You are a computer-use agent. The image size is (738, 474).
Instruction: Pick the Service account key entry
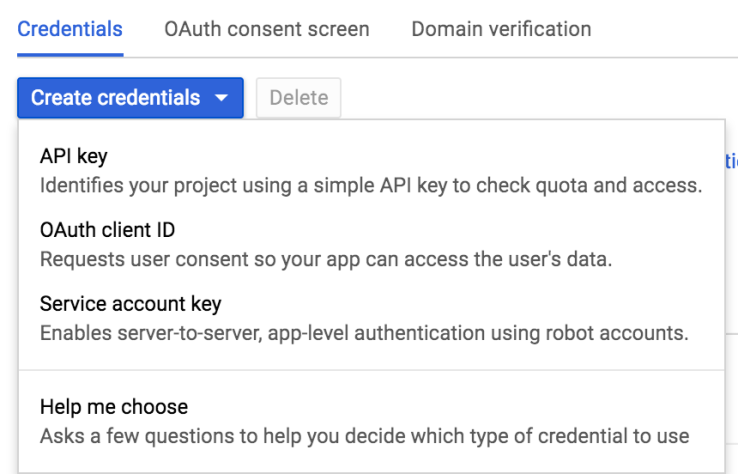130,303
